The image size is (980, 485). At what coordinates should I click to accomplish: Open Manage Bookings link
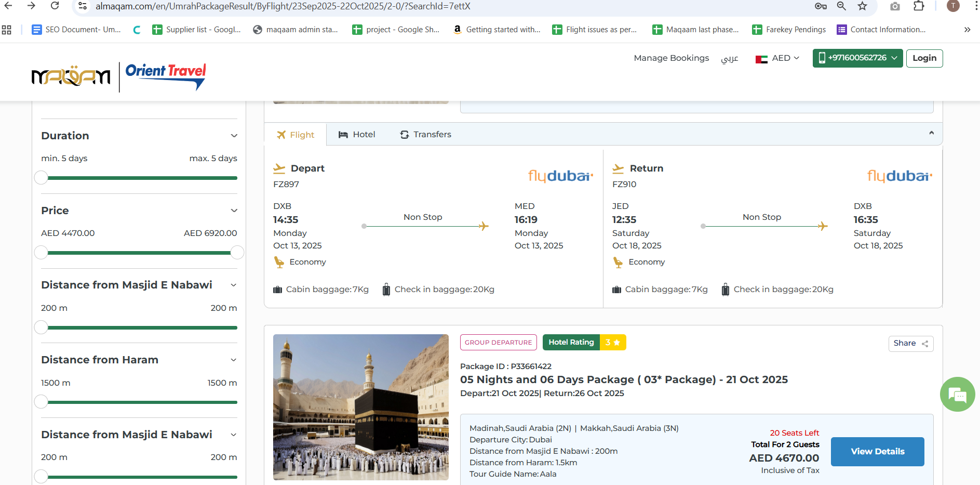point(671,58)
